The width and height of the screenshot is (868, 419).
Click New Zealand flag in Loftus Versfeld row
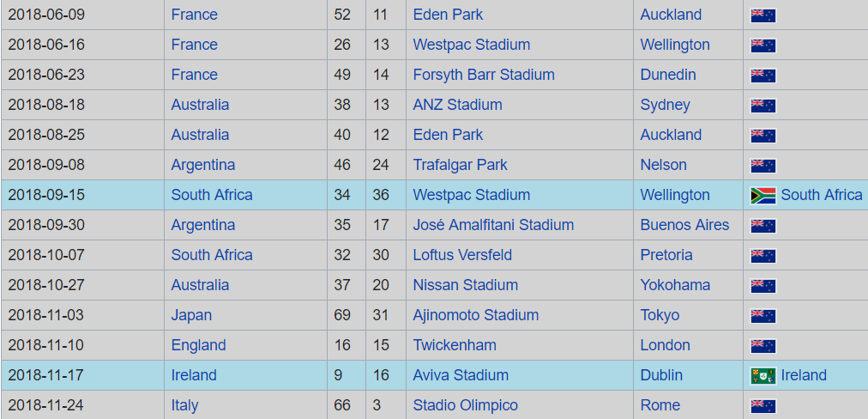coord(763,255)
